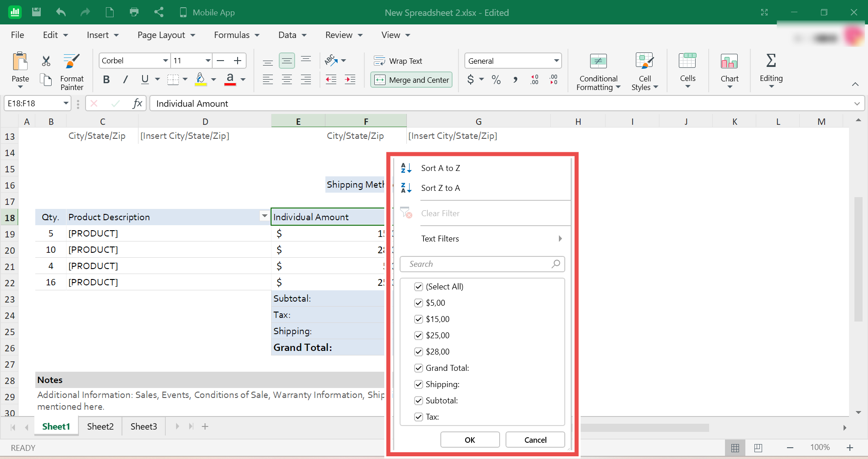The height and width of the screenshot is (459, 868).
Task: Uncheck the $25,00 filter checkbox
Action: pyautogui.click(x=419, y=336)
